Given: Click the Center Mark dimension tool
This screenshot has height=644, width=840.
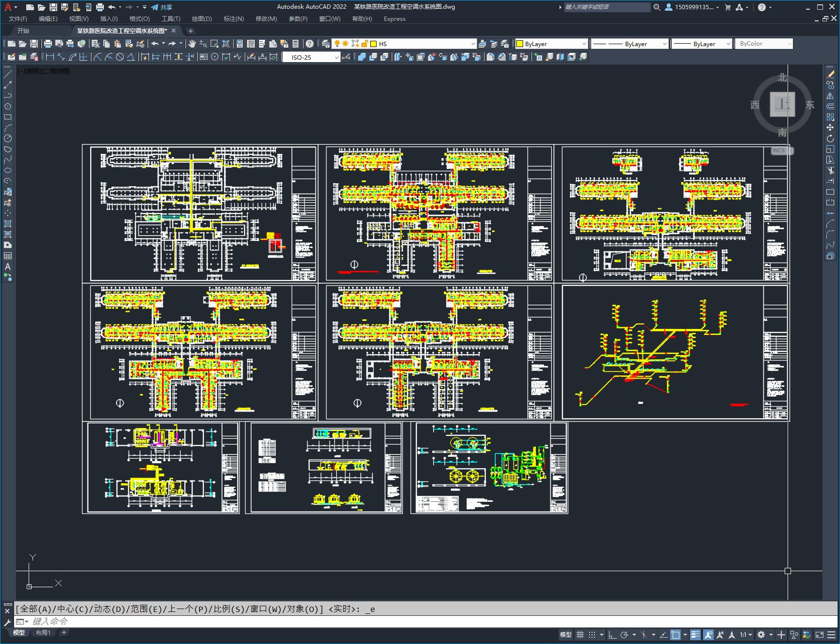Looking at the screenshot, I should click(215, 57).
